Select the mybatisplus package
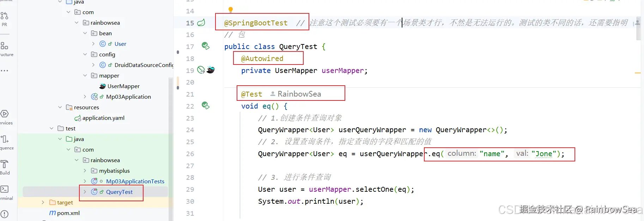644x221 pixels. 114,171
